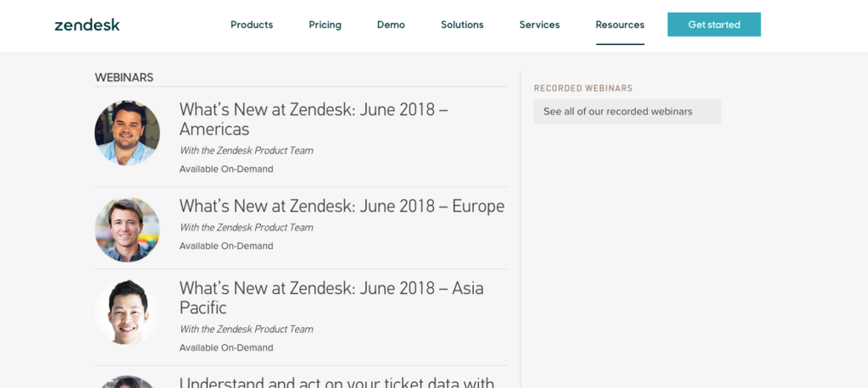Expand the Solutions menu

462,25
